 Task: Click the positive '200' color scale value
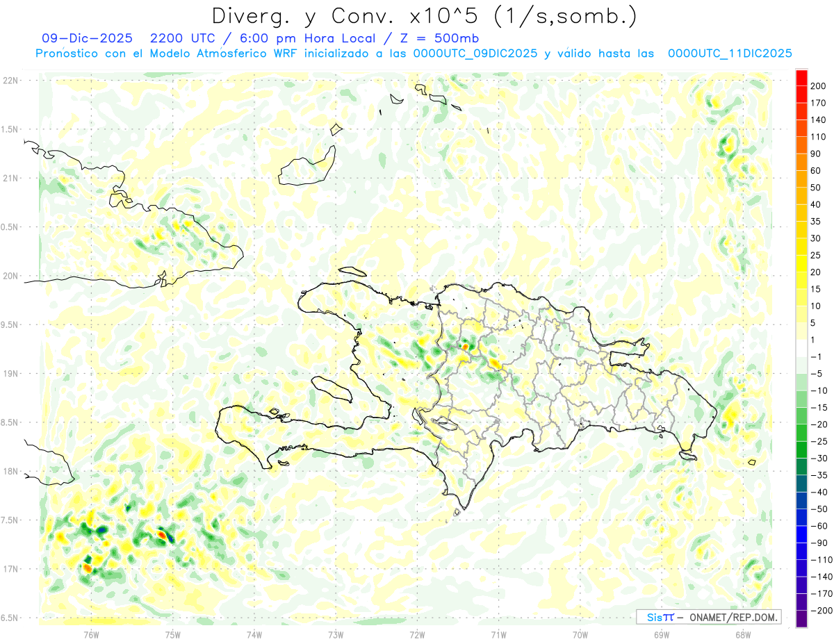[x=818, y=86]
